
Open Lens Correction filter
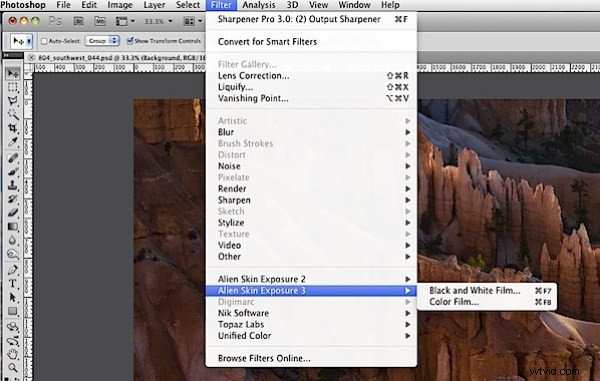point(311,76)
